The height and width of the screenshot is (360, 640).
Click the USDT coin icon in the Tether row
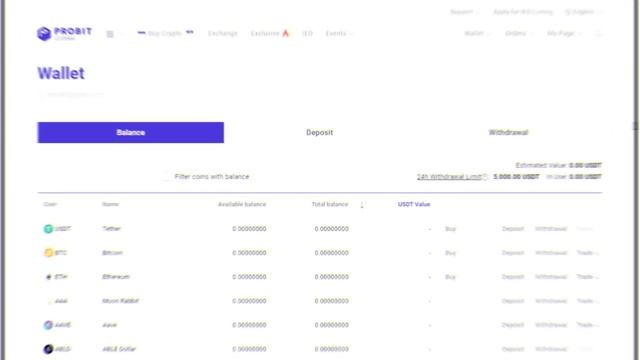tap(48, 229)
